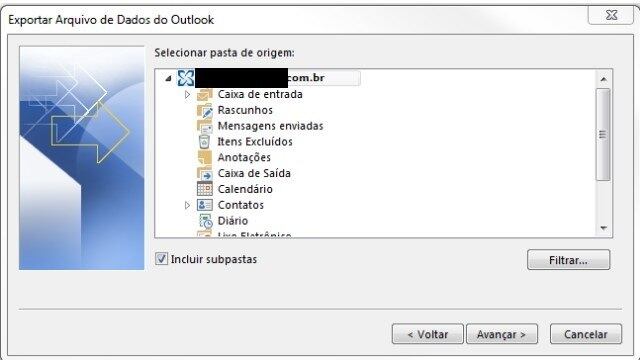Select the Diário tree item label

point(233,221)
